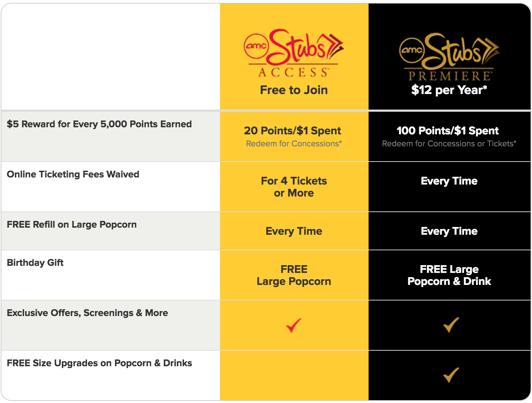
Task: Click FREE Large Popcorn & Drink cell
Action: 449,275
